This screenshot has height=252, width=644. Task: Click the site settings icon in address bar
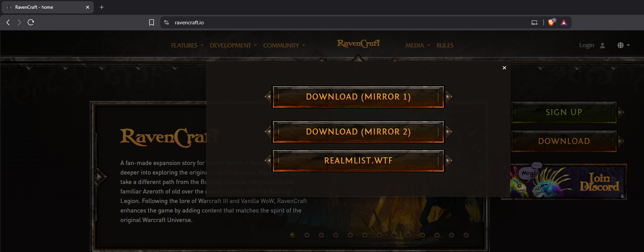[166, 22]
